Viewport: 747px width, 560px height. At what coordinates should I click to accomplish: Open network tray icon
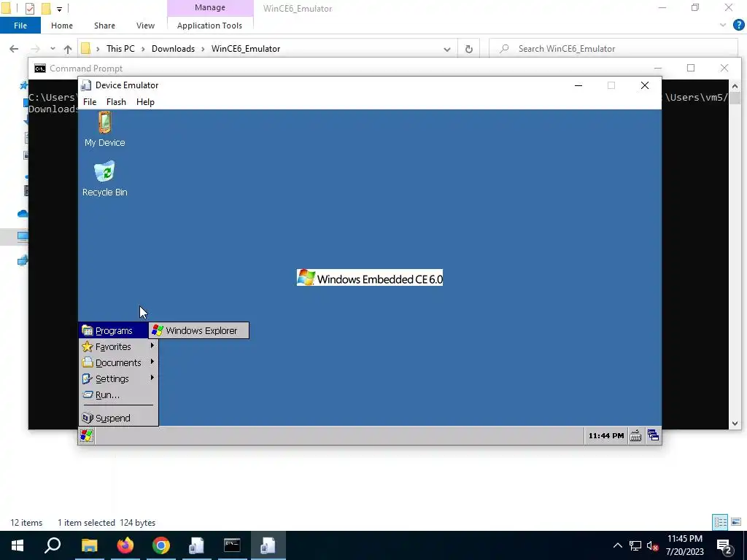[635, 545]
